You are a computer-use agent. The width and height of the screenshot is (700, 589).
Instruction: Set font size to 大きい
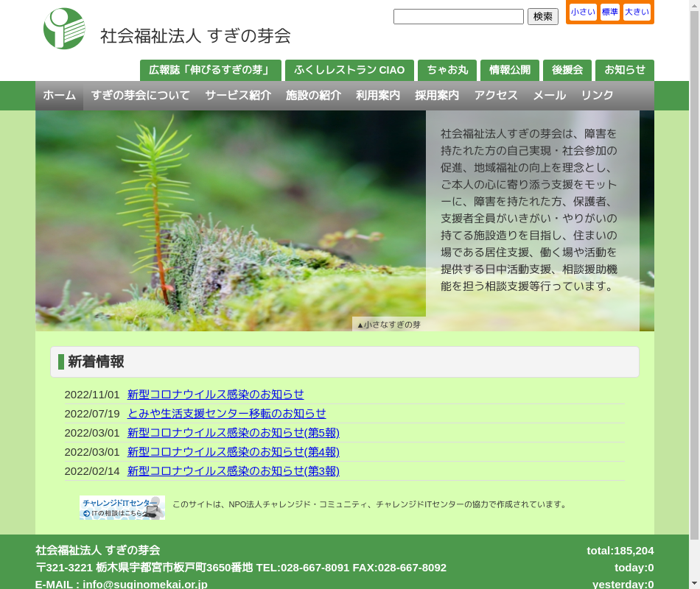[637, 13]
